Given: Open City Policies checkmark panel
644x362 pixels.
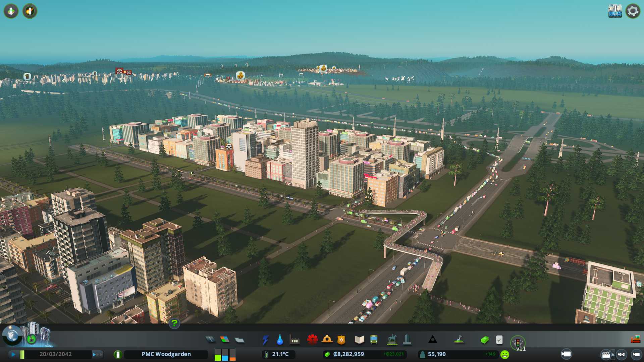Looking at the screenshot, I should point(499,340).
